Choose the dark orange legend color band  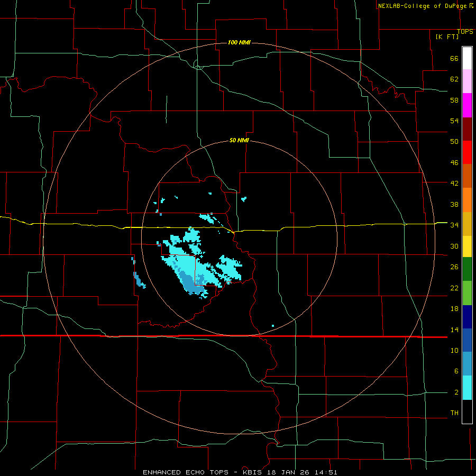(x=467, y=176)
